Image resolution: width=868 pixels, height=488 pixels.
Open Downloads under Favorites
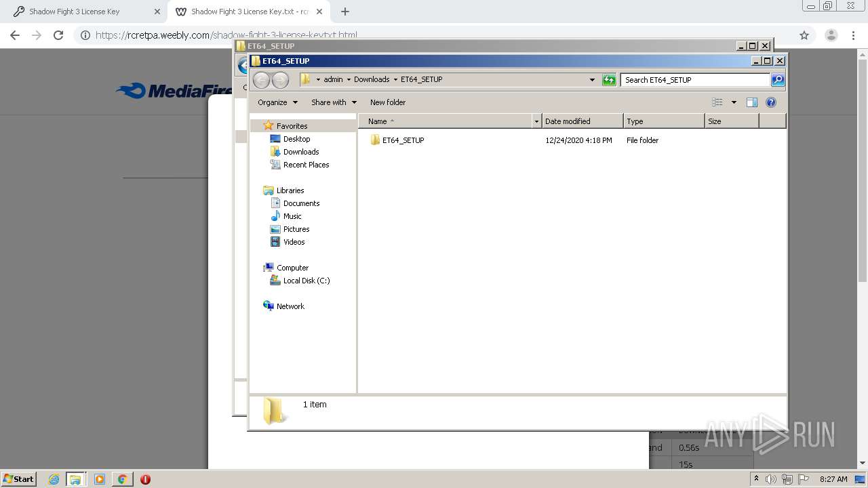coord(301,152)
